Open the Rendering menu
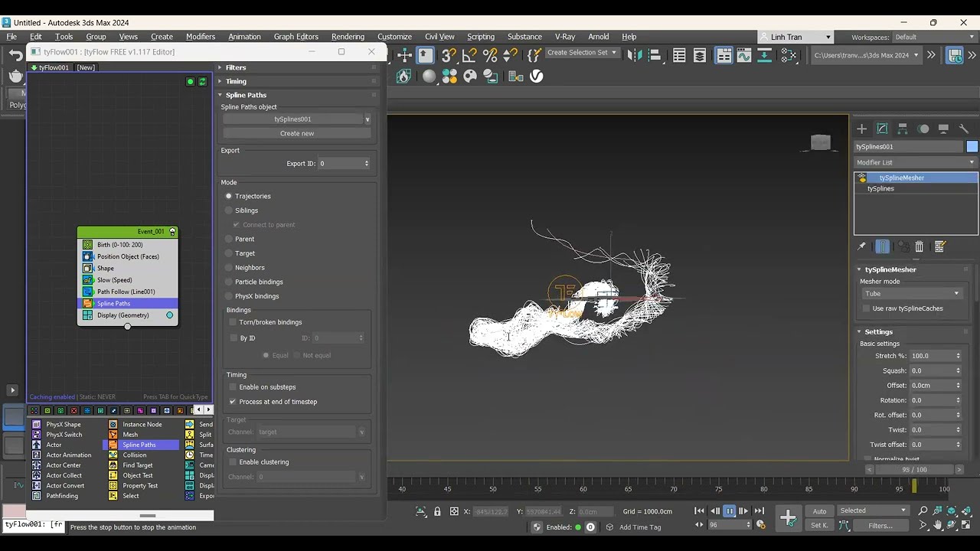Screen dimensions: 980x551 coord(348,37)
